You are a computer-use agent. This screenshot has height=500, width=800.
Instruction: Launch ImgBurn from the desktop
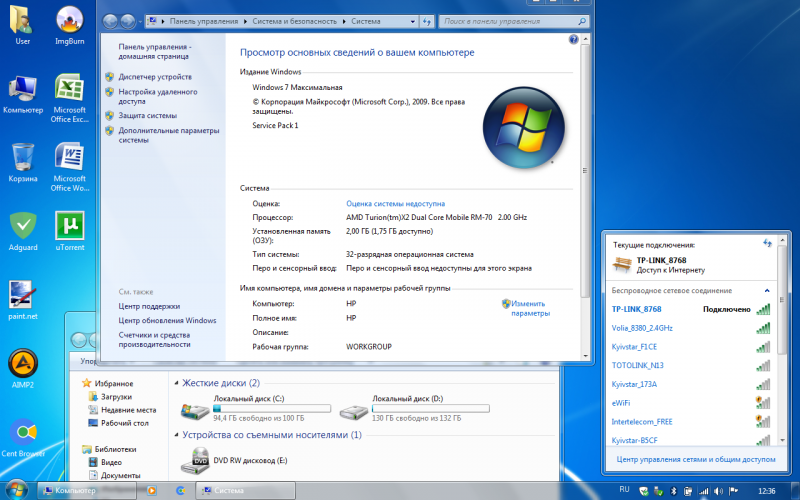point(69,24)
